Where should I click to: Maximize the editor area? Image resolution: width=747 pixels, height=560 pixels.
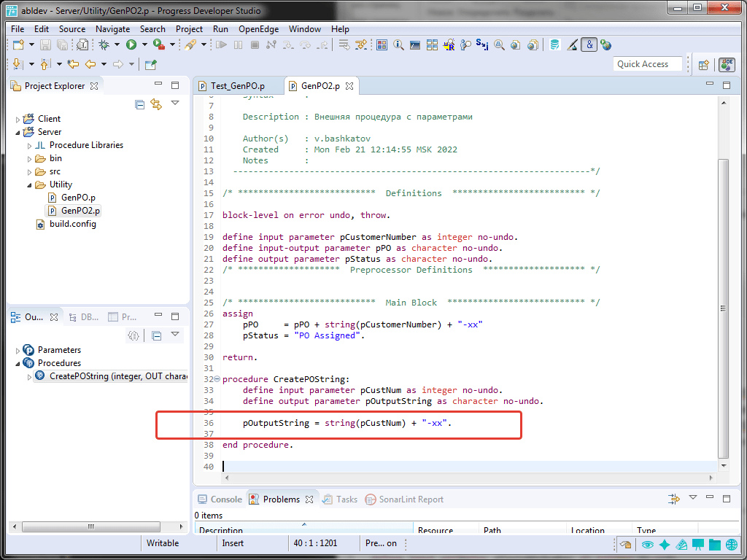click(x=727, y=85)
